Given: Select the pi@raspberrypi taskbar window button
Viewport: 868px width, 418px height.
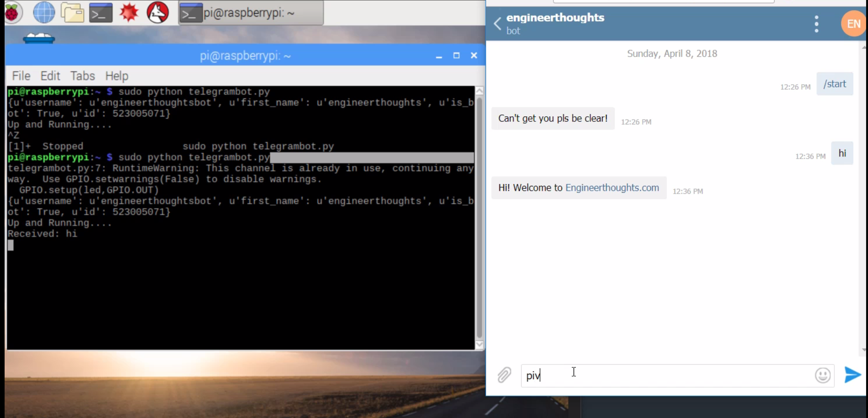Looking at the screenshot, I should [251, 13].
